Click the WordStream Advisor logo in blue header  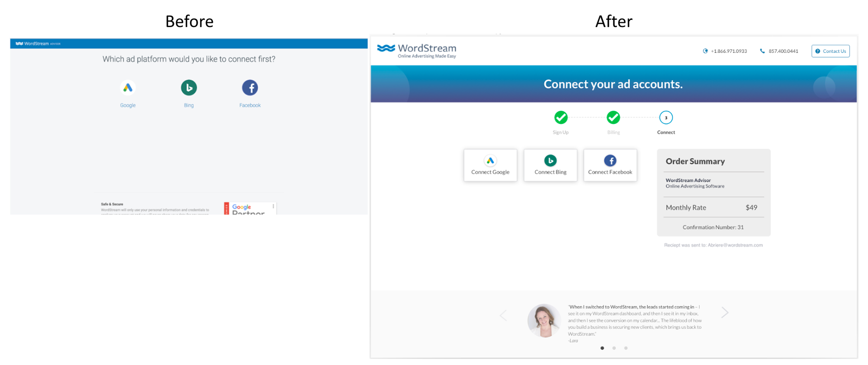click(38, 44)
